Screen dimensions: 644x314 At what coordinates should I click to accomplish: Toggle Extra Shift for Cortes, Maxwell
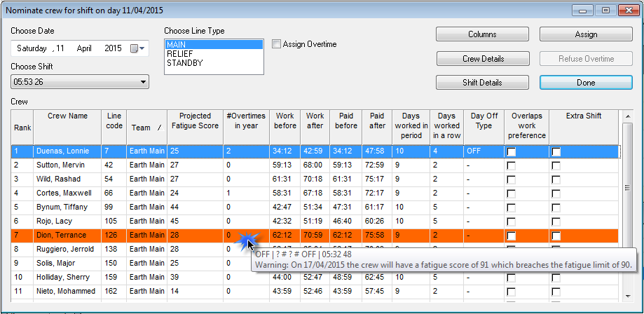556,193
